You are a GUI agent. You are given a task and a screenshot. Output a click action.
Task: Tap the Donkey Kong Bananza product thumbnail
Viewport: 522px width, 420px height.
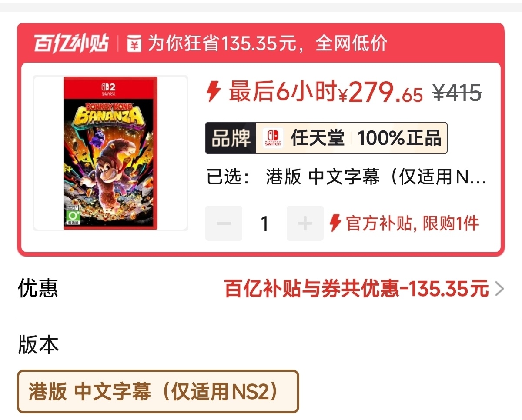pyautogui.click(x=110, y=153)
